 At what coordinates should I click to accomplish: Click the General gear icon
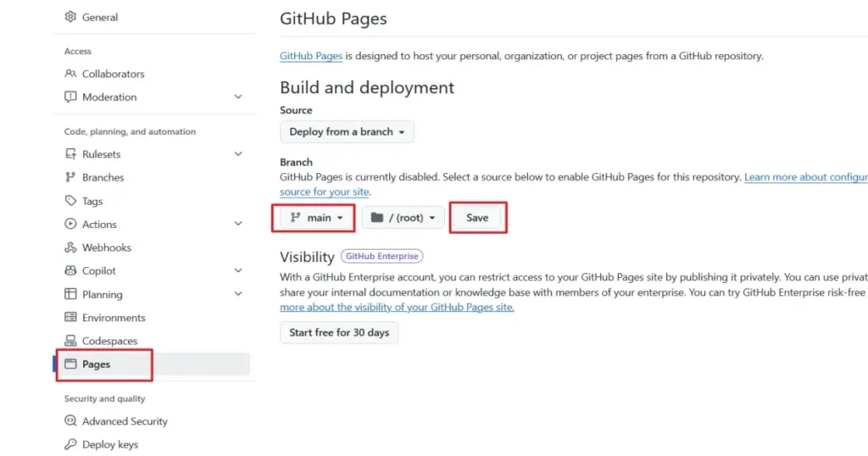pyautogui.click(x=70, y=17)
